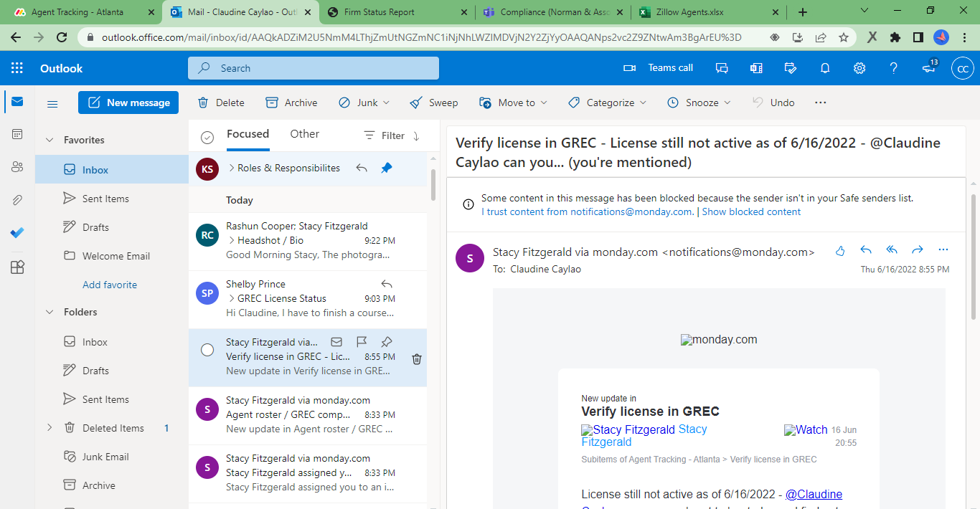Click the New message button
Viewport: 980px width, 509px height.
pos(129,103)
